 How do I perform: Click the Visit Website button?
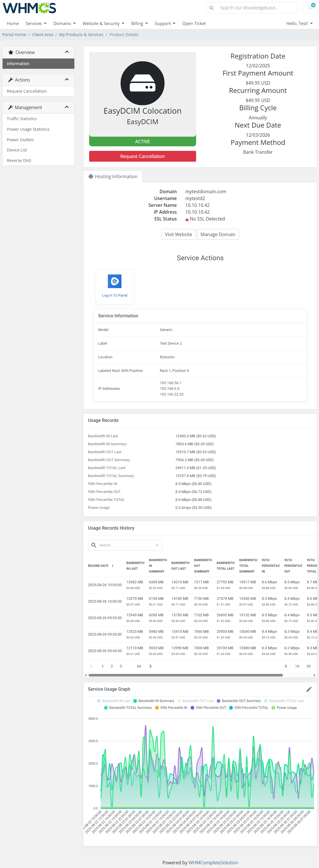178,234
